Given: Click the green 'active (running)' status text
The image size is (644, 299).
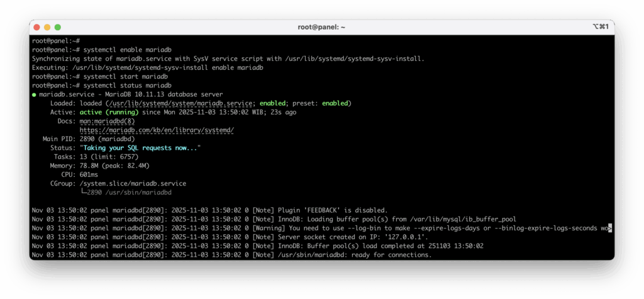Looking at the screenshot, I should [107, 112].
